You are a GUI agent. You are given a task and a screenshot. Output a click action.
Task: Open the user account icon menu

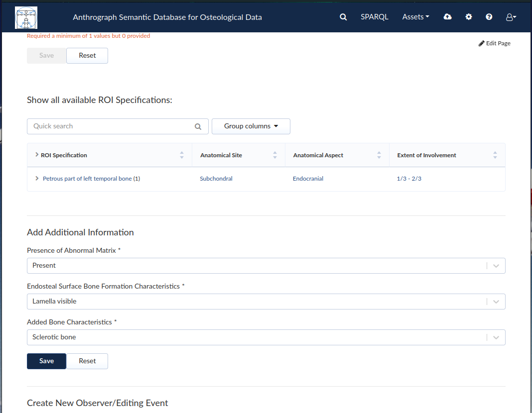pos(511,17)
